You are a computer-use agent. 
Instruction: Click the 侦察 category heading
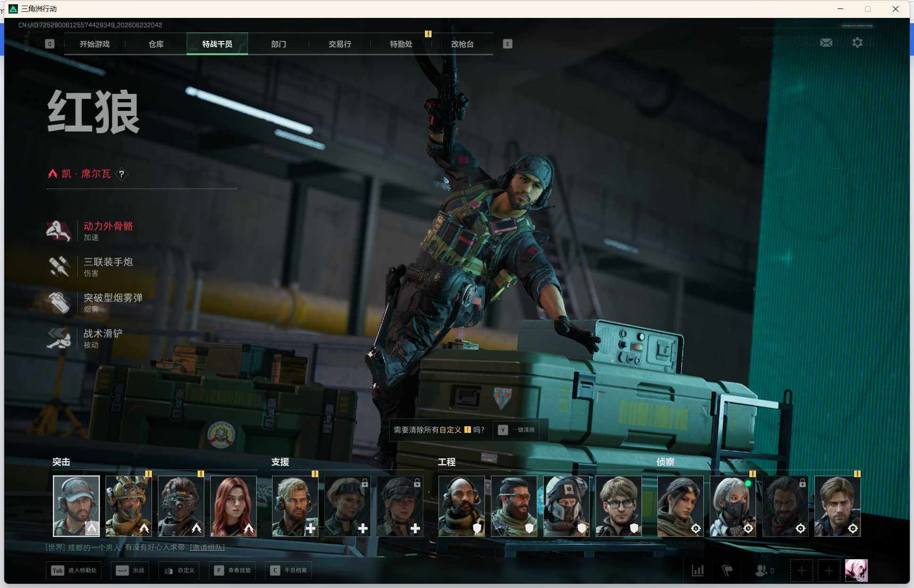click(665, 462)
